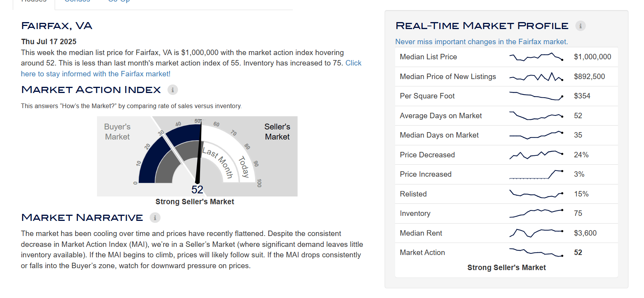
Task: Click the Average Days on Market row
Action: click(506, 116)
